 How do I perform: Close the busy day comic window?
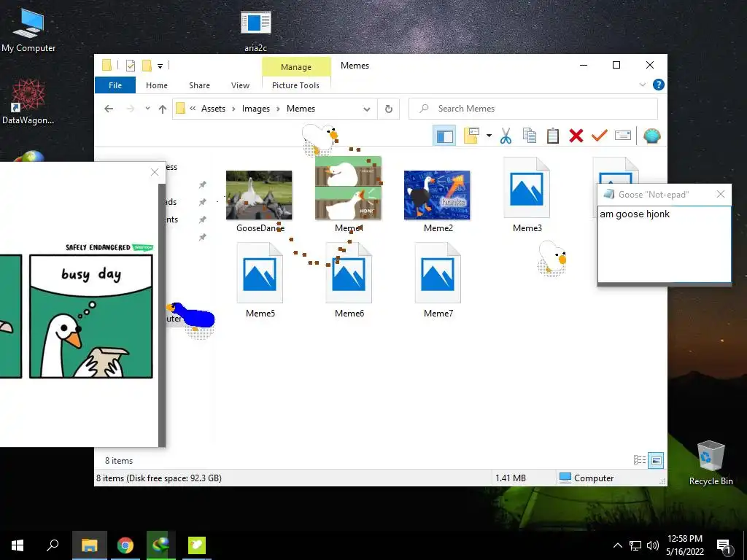[155, 172]
